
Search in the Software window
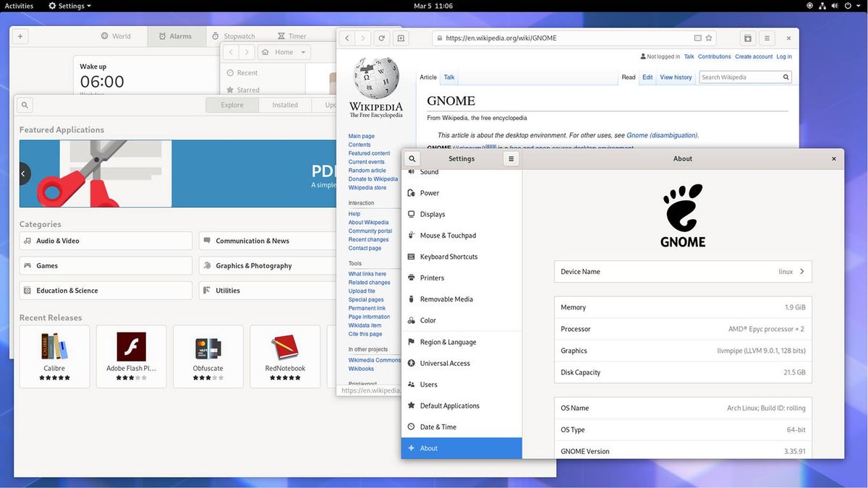pyautogui.click(x=25, y=105)
